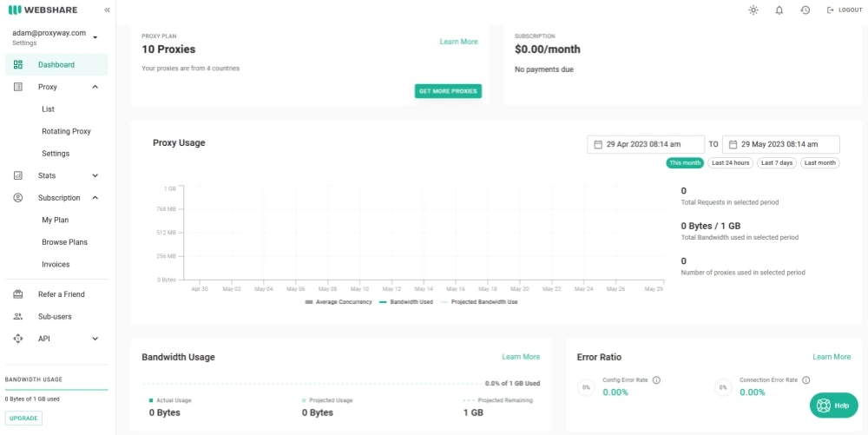The height and width of the screenshot is (435, 868).
Task: Open Dashboard menu item
Action: 56,65
